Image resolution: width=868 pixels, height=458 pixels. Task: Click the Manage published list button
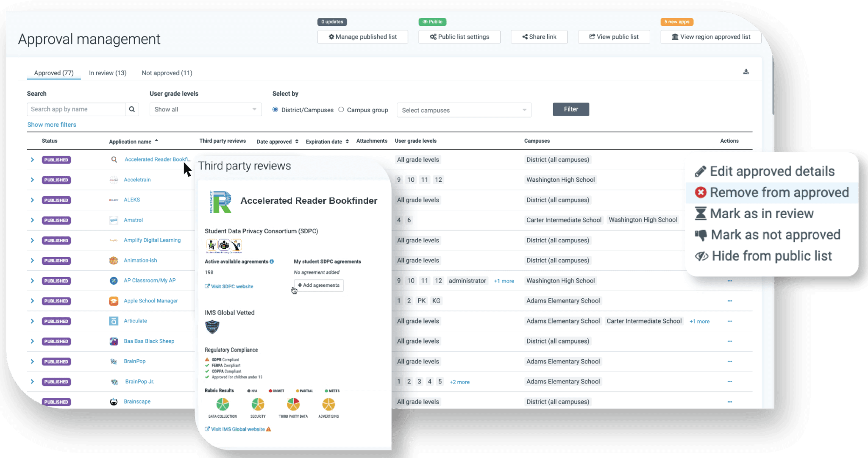coord(363,37)
